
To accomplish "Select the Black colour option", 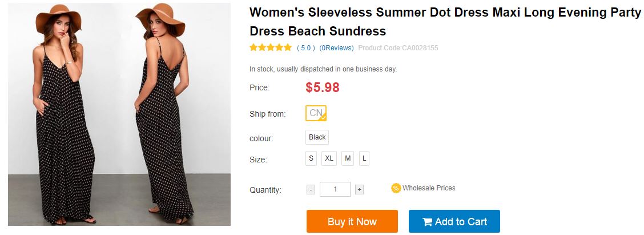I will point(317,137).
